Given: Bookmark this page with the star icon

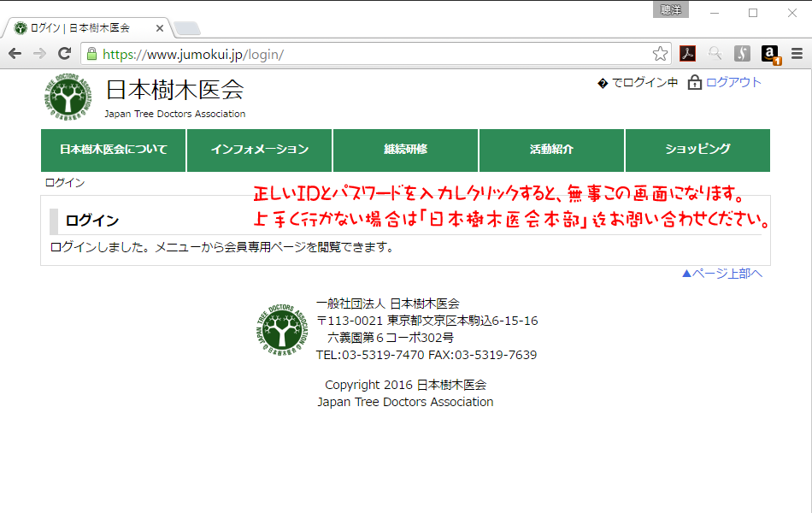Looking at the screenshot, I should tap(660, 53).
